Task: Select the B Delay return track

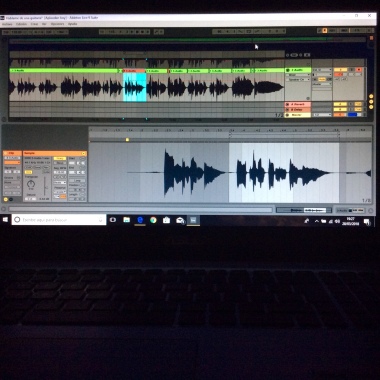Action: coord(298,109)
